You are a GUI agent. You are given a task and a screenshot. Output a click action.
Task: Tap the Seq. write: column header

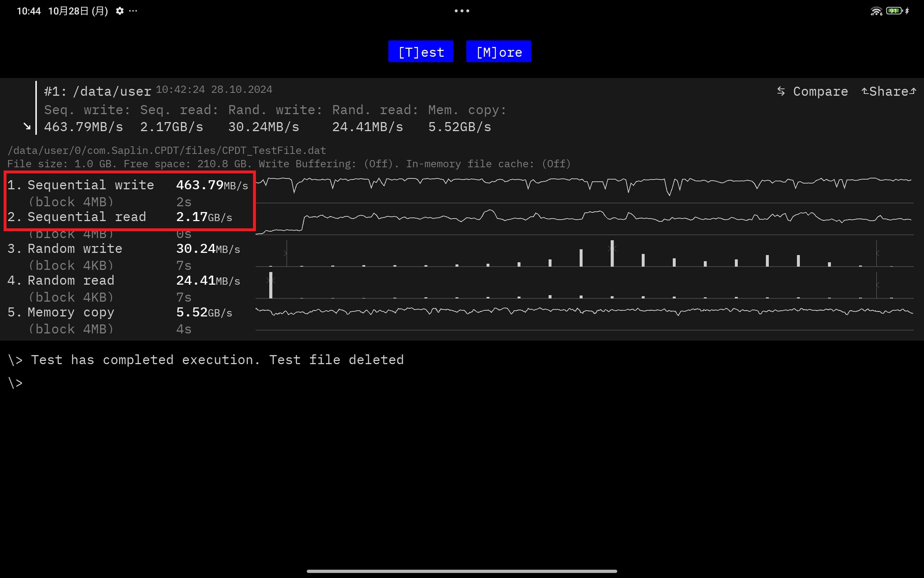tap(87, 110)
